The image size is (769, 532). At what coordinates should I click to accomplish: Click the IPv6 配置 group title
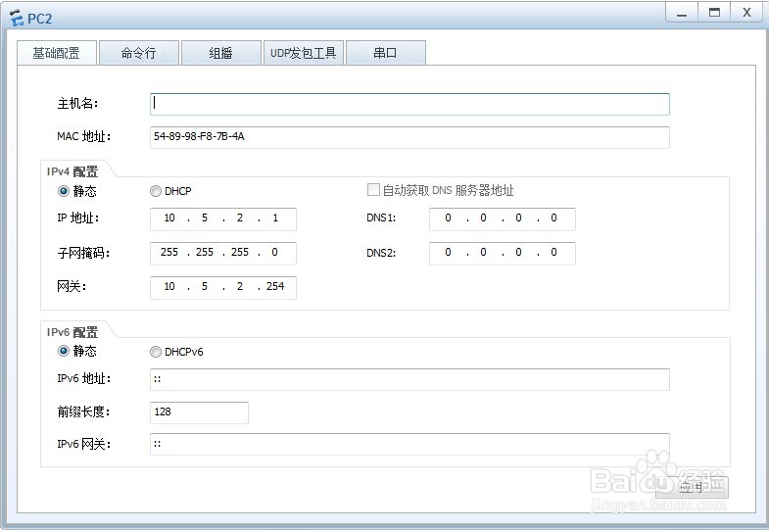tap(72, 332)
